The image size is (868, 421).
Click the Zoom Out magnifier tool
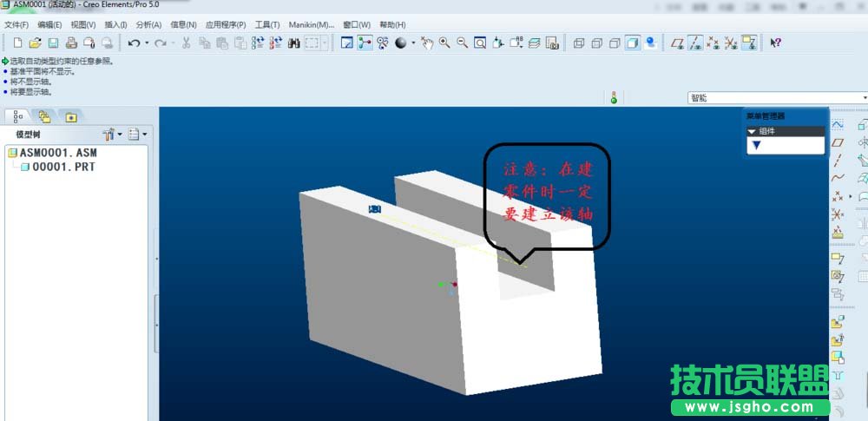coord(462,43)
